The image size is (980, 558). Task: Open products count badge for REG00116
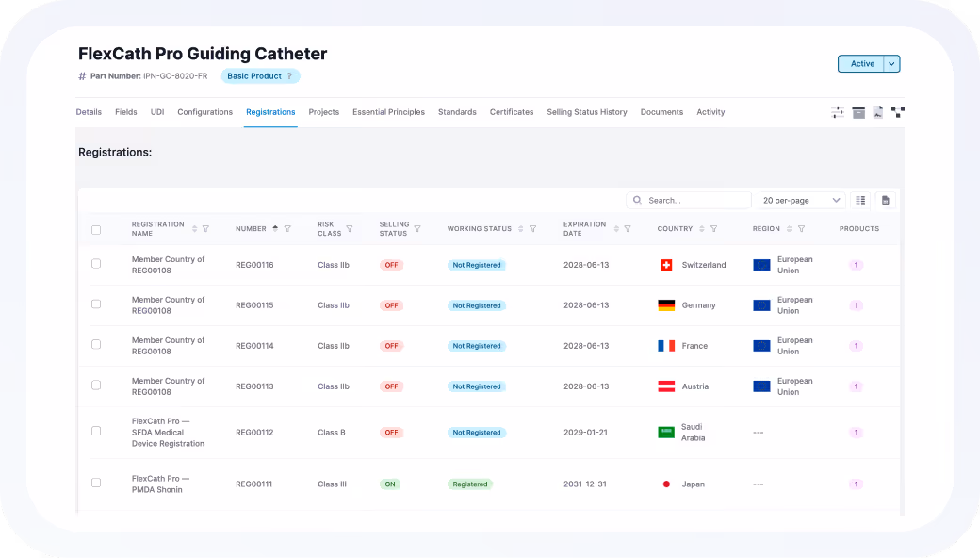(x=856, y=265)
